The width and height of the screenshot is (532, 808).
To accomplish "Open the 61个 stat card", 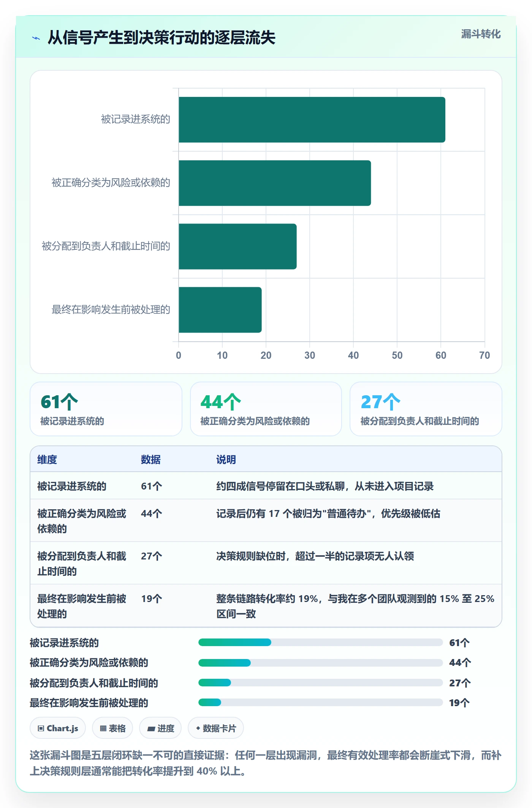I will click(x=106, y=409).
